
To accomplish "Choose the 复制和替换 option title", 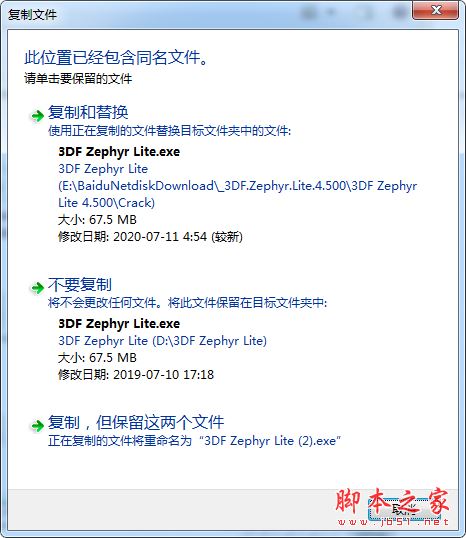I will pyautogui.click(x=88, y=113).
